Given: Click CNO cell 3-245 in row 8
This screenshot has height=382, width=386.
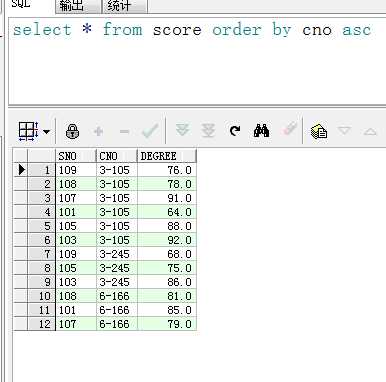Looking at the screenshot, I should point(117,268).
